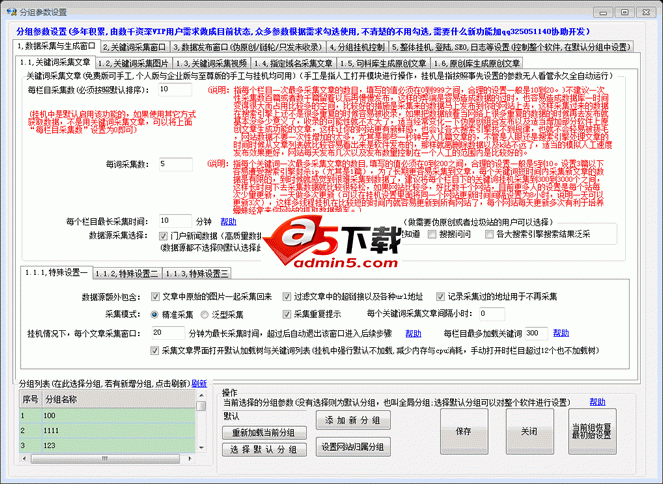Click 序号 column header

pyautogui.click(x=30, y=399)
